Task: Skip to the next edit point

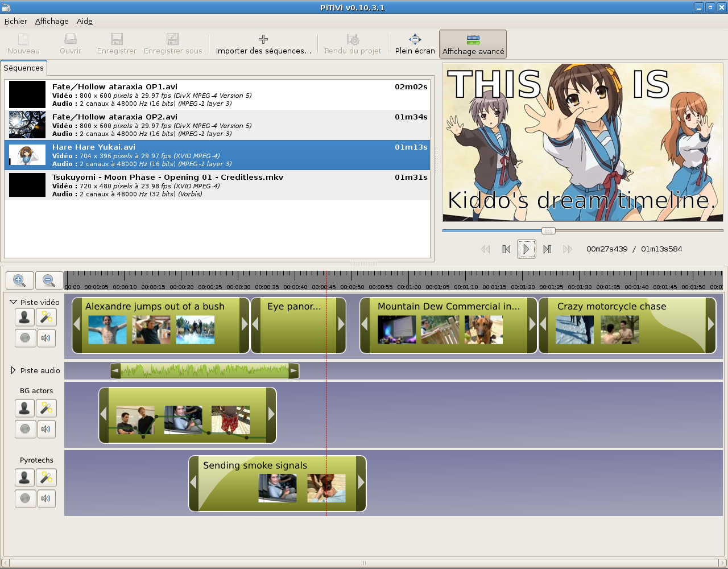Action: pyautogui.click(x=547, y=249)
